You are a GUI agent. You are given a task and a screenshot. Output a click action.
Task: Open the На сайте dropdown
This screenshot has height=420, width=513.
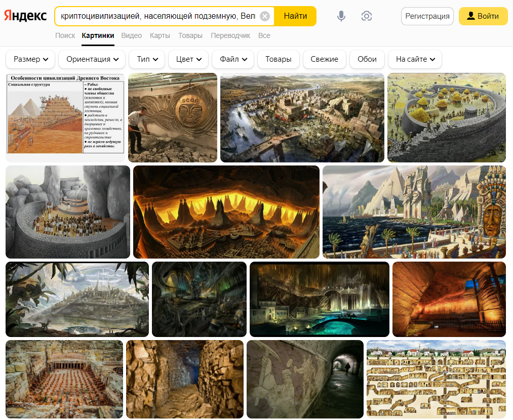click(415, 59)
